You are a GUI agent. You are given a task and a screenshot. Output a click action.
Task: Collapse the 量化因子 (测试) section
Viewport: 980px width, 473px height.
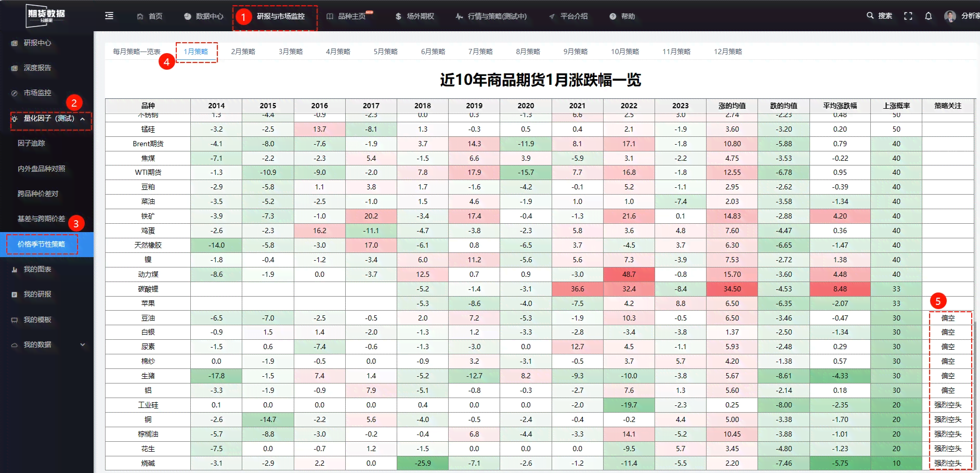click(x=82, y=119)
